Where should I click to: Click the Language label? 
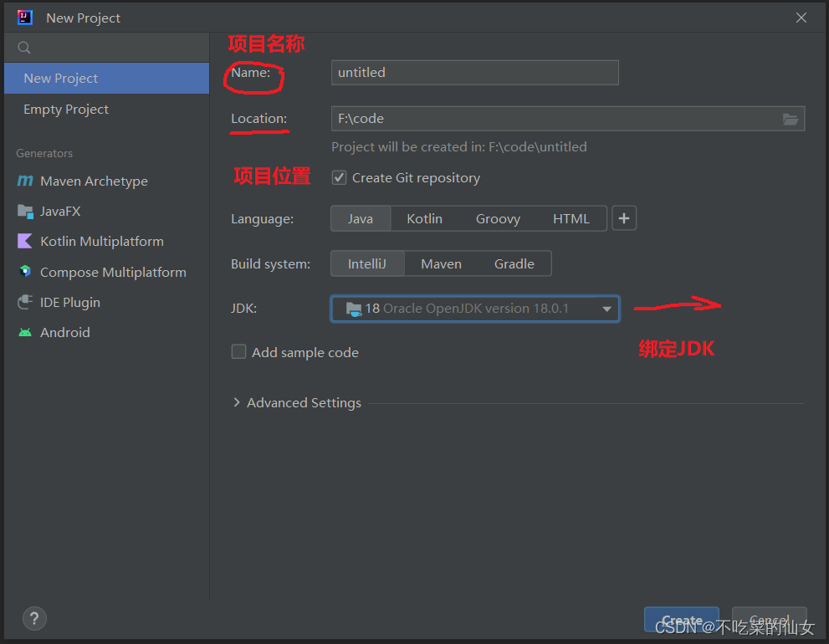[262, 219]
